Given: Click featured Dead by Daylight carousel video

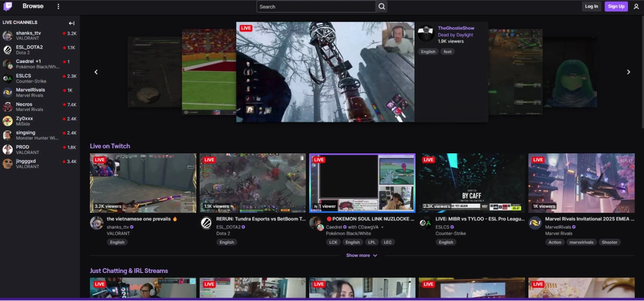Looking at the screenshot, I should 325,72.
